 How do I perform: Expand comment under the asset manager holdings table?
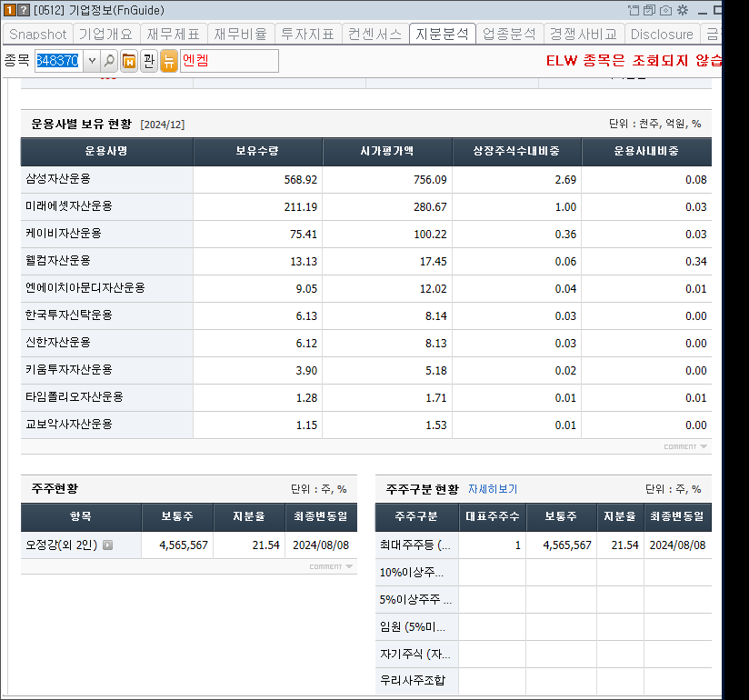point(685,446)
